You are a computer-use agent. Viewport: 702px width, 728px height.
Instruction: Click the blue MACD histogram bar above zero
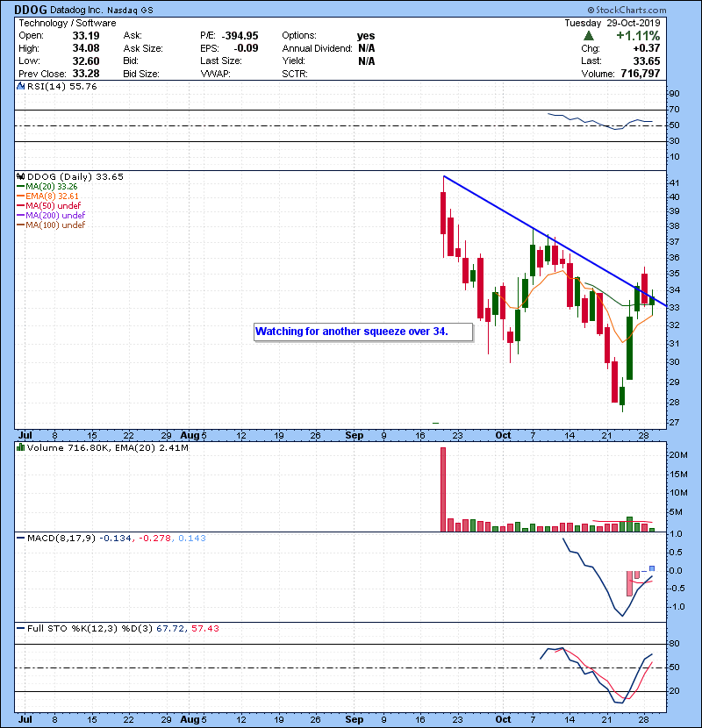(652, 568)
